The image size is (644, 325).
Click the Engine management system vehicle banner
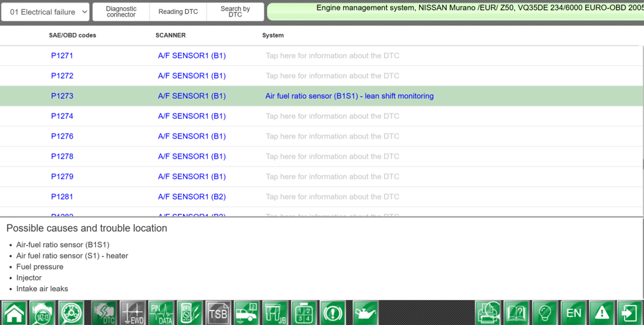pyautogui.click(x=456, y=11)
